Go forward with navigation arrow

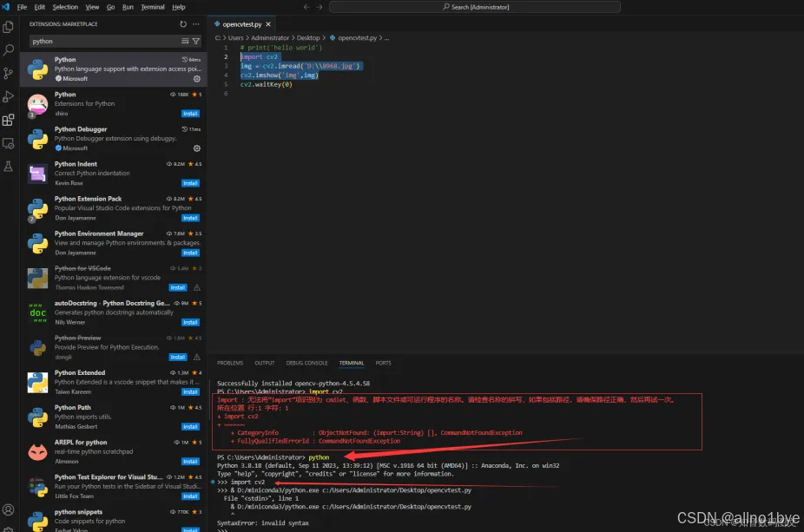(x=319, y=7)
